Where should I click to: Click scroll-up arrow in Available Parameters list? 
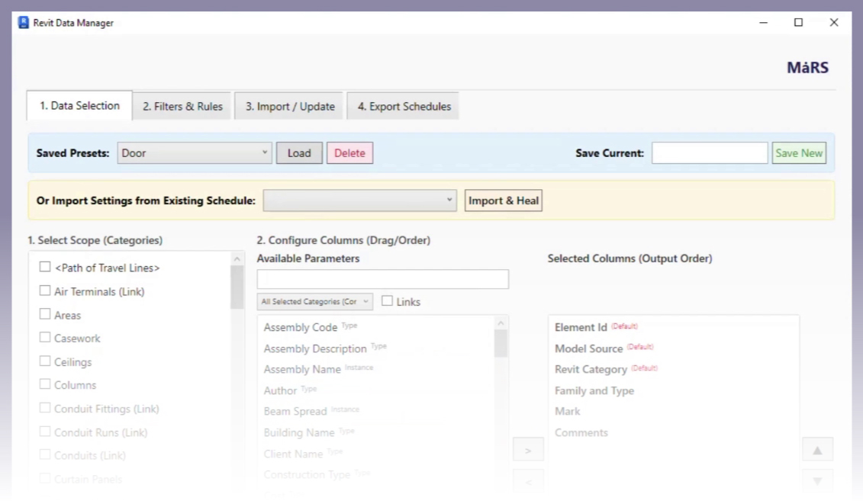coord(501,323)
